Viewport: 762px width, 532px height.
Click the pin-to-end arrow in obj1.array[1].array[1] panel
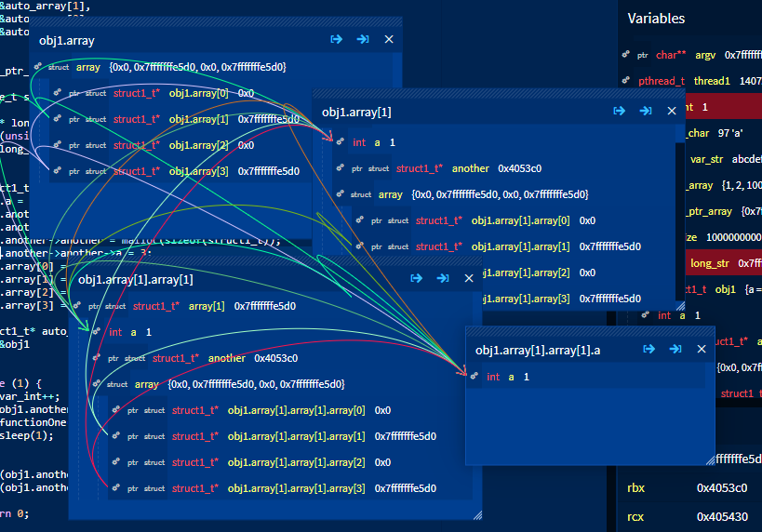[x=443, y=278]
